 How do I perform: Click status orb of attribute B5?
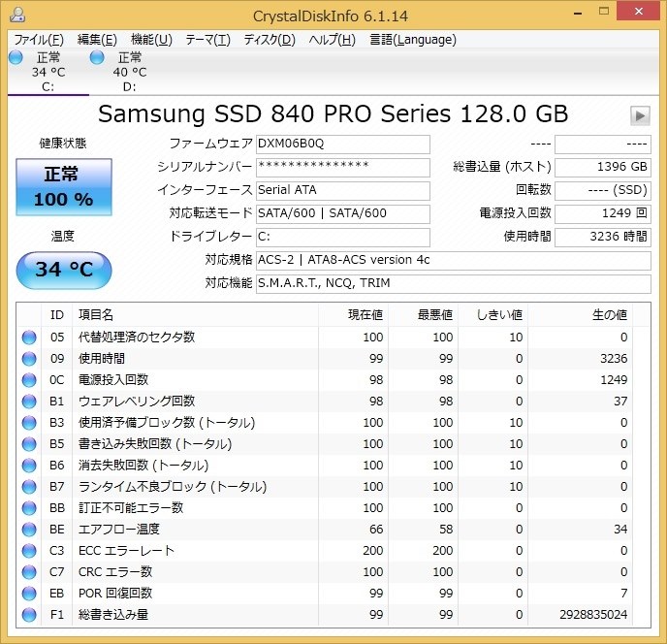[29, 444]
